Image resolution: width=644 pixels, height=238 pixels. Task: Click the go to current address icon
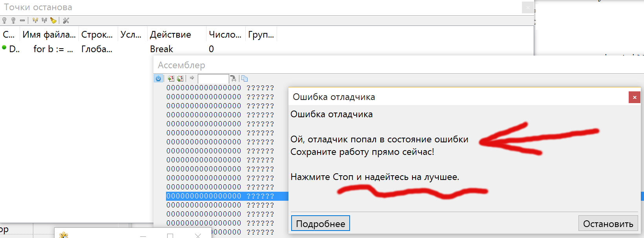pyautogui.click(x=234, y=78)
